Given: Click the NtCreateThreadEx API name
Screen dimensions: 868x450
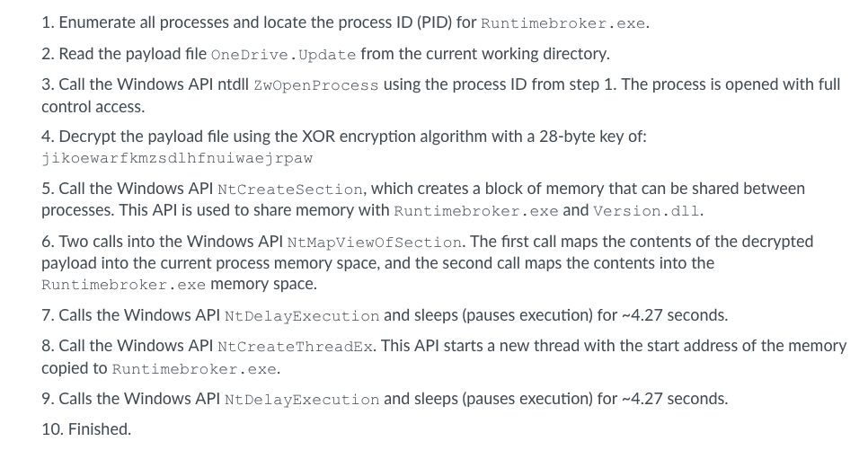Looking at the screenshot, I should 296,347.
